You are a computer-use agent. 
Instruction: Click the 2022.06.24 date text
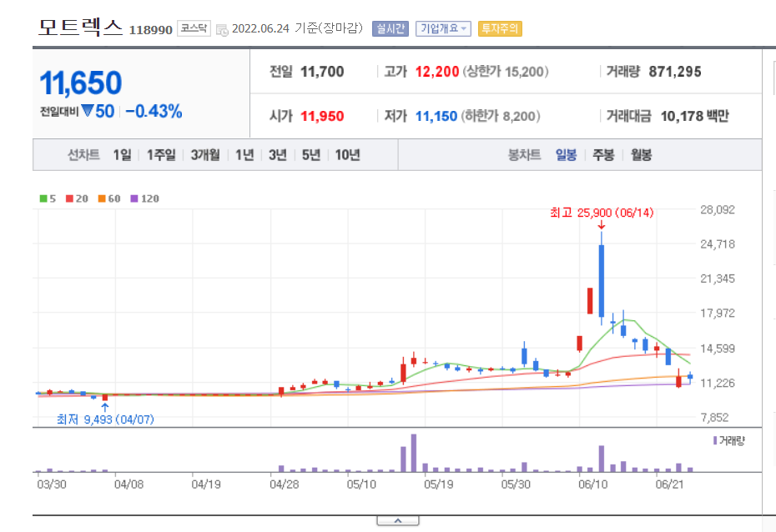pos(260,28)
